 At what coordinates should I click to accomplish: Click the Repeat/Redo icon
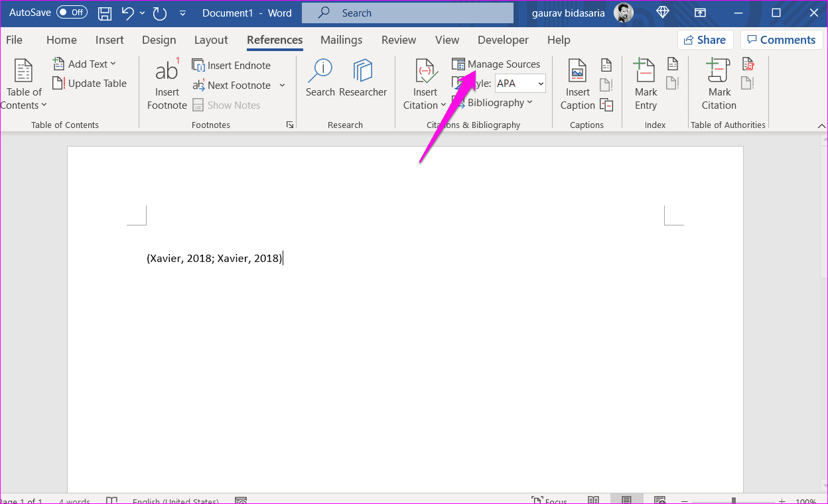click(159, 13)
